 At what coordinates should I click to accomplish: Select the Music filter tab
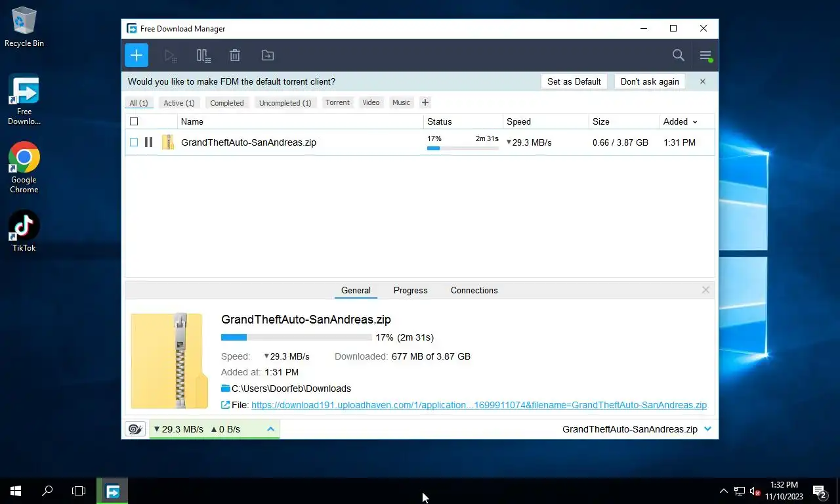click(x=401, y=103)
